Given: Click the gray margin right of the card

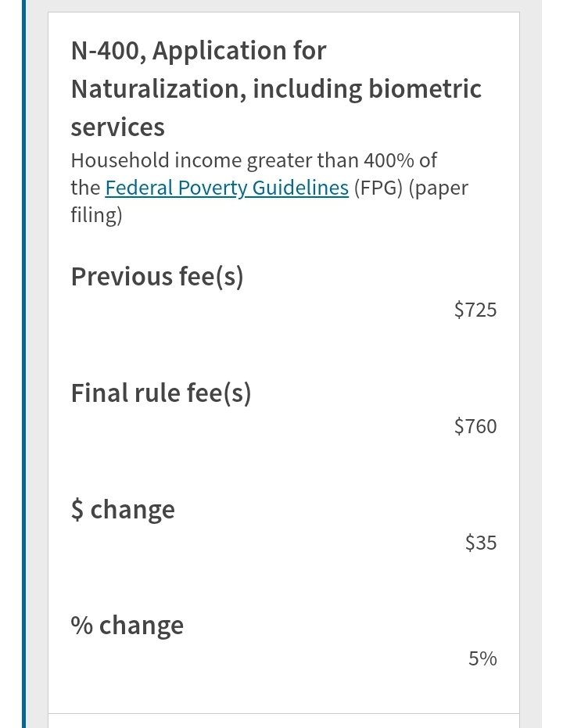Looking at the screenshot, I should pos(530,364).
